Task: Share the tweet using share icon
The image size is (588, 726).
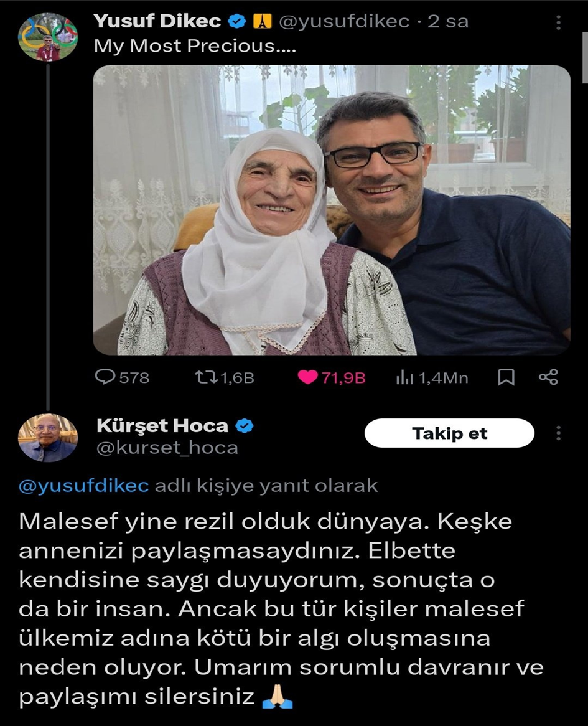Action: click(x=548, y=377)
